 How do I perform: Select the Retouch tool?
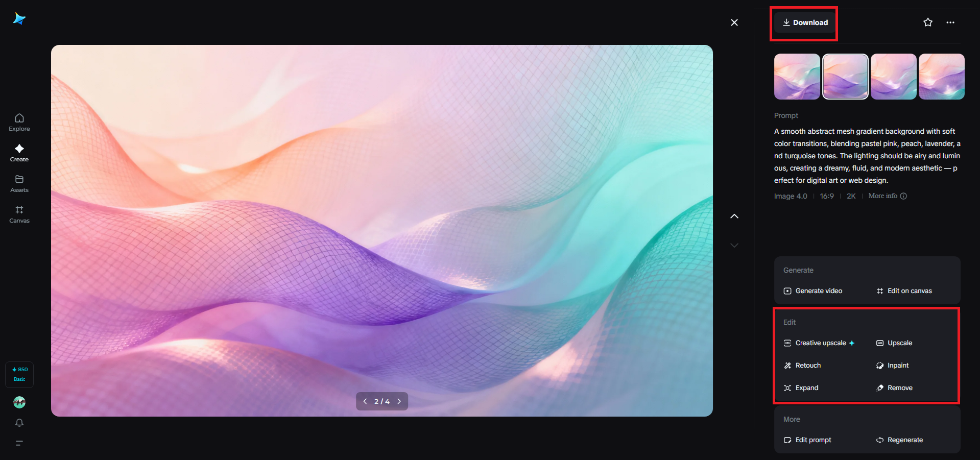click(808, 365)
